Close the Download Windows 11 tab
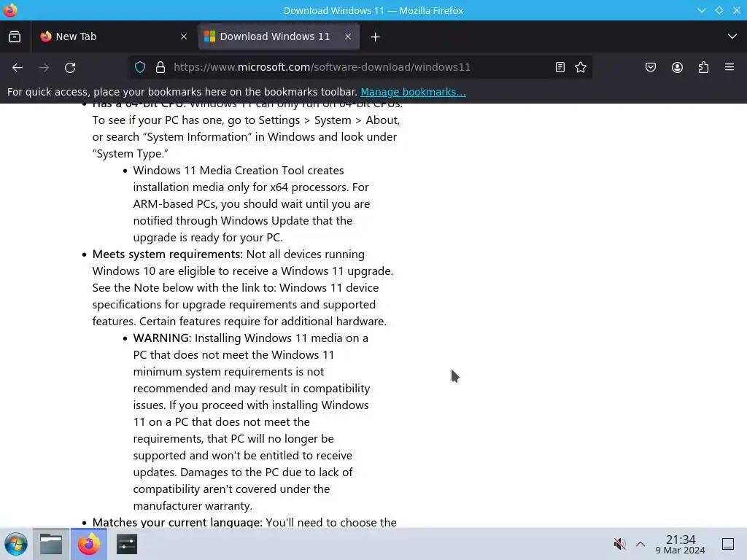The height and width of the screenshot is (560, 747). [348, 36]
